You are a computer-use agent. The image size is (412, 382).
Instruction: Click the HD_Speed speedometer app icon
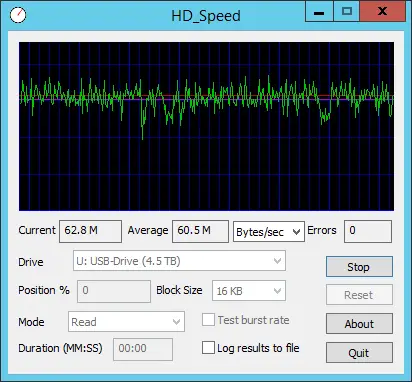(x=18, y=15)
